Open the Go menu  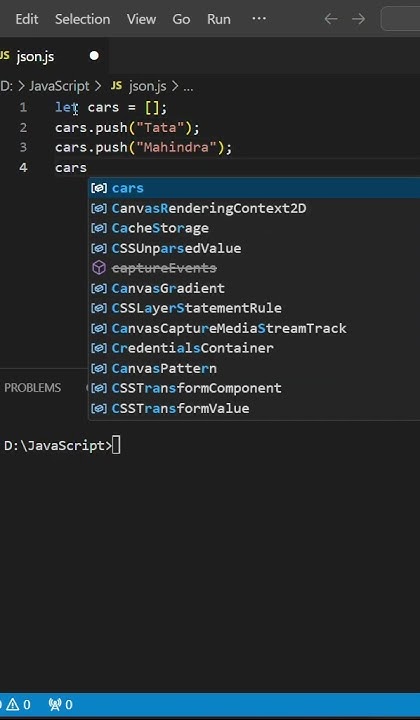(181, 19)
